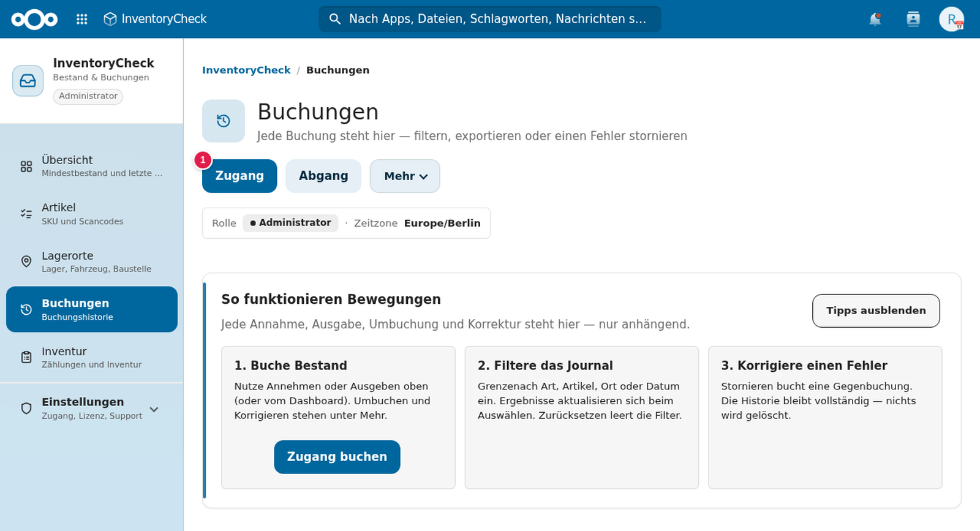Image resolution: width=980 pixels, height=531 pixels.
Task: Click the Zugang buchen button
Action: [x=337, y=457]
